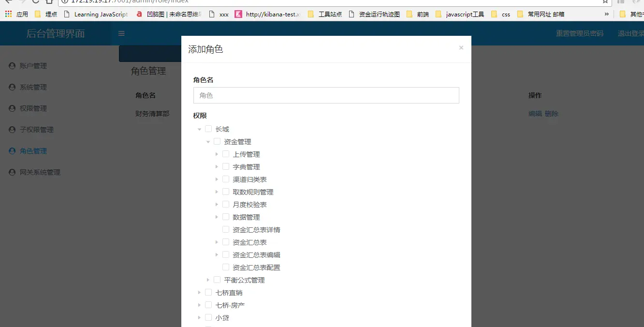Open the javascript工具 bookmark folder
Screen dimensions: 644x327
coord(459,14)
